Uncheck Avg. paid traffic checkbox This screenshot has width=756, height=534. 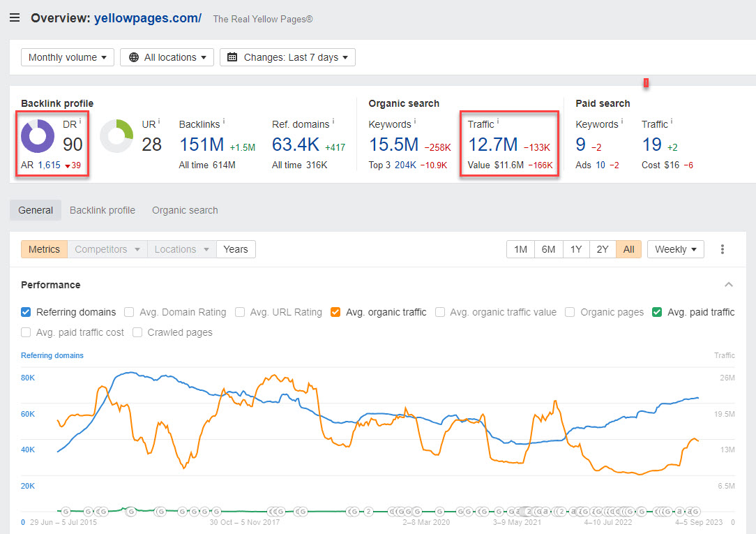657,312
